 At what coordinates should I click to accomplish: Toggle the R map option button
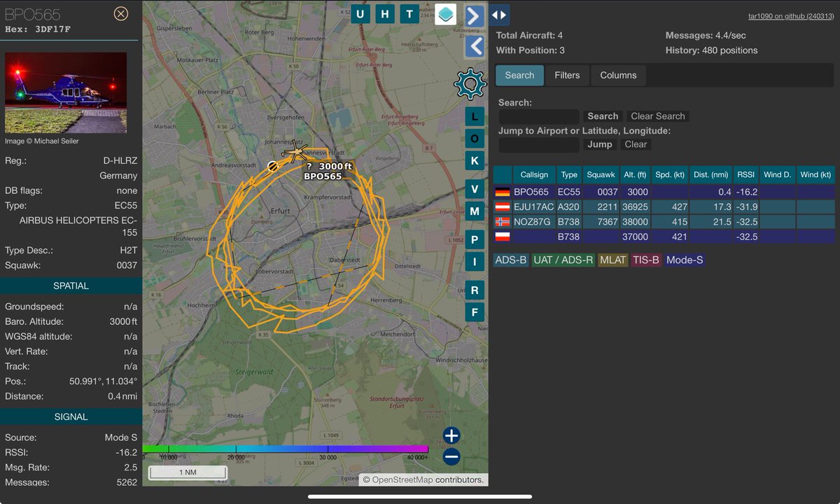(475, 290)
